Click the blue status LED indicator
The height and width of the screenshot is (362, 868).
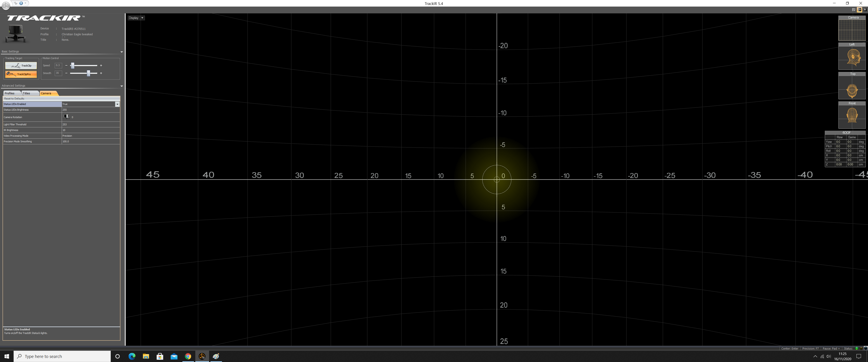click(865, 348)
